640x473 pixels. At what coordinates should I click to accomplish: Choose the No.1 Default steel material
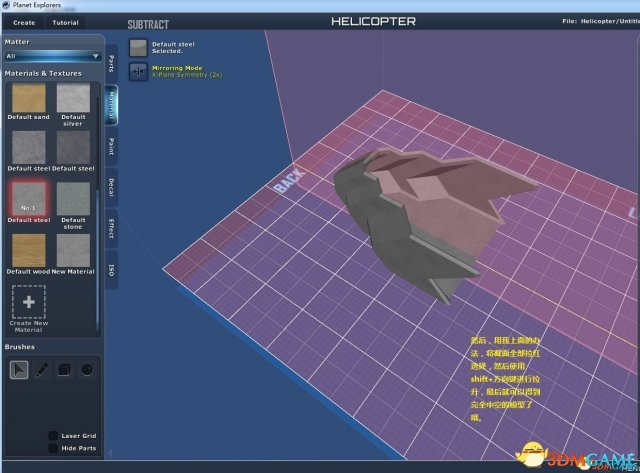pos(29,199)
